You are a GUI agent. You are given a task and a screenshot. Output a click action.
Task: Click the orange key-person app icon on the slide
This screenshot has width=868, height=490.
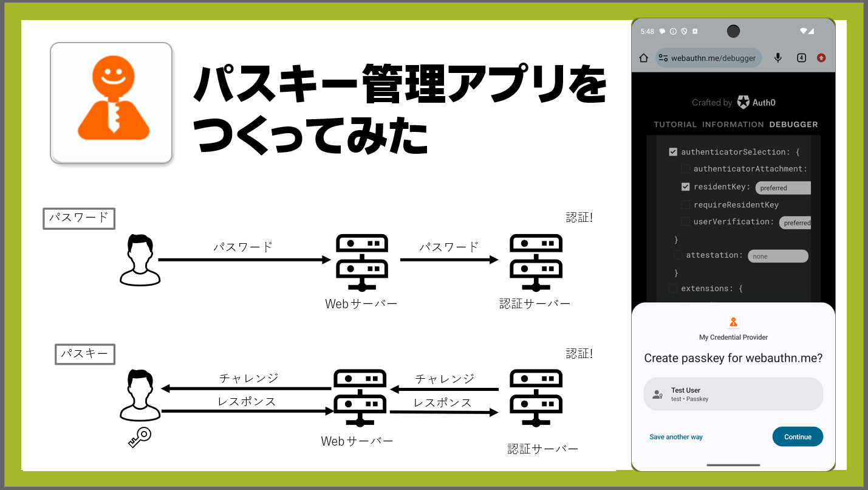pyautogui.click(x=111, y=102)
